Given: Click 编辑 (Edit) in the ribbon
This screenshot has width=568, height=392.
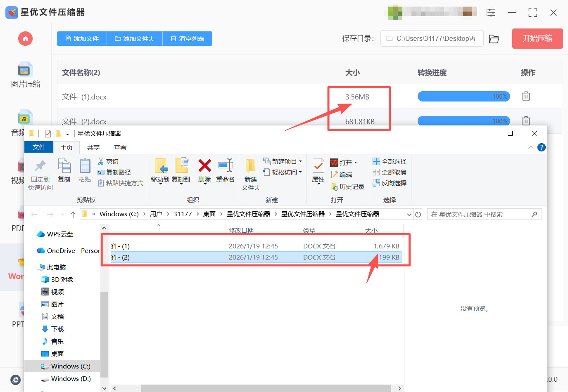Looking at the screenshot, I should tap(342, 175).
